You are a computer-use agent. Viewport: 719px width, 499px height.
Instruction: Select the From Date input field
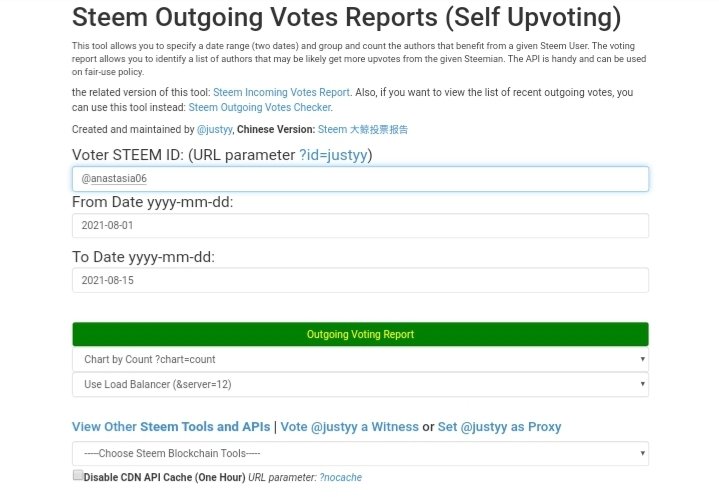(360, 226)
